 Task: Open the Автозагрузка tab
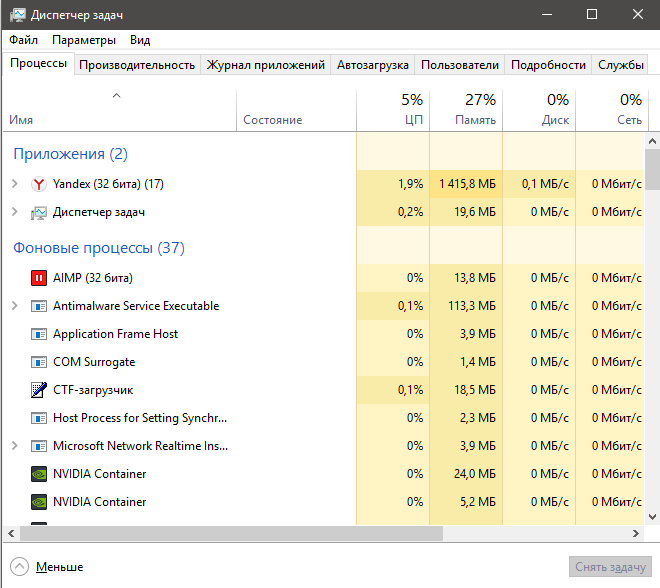click(373, 65)
